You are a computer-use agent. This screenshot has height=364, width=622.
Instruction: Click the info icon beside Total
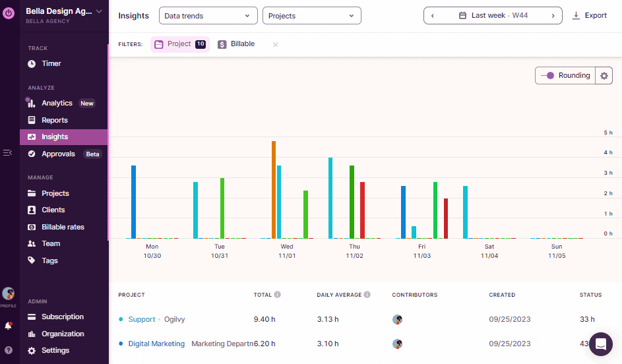[278, 295]
